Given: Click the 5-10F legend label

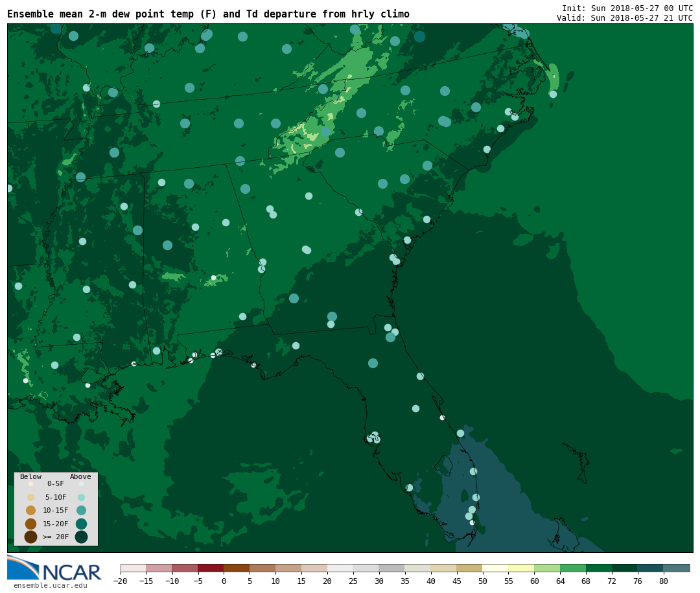Looking at the screenshot, I should [x=56, y=497].
